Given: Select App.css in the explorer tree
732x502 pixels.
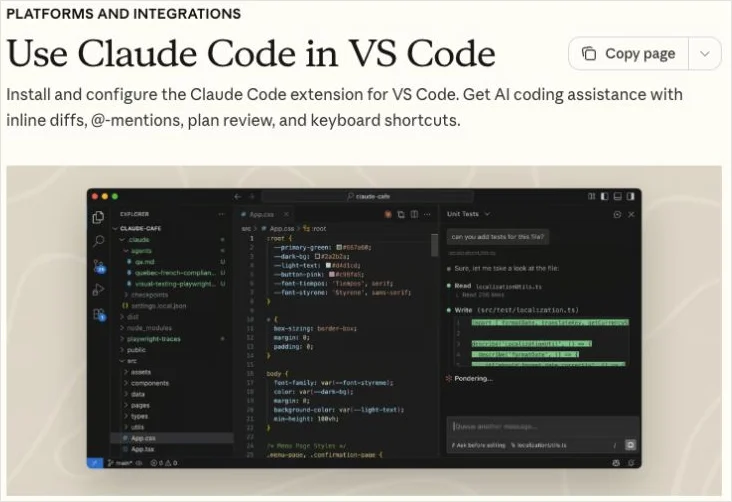Looking at the screenshot, I should [x=172, y=438].
